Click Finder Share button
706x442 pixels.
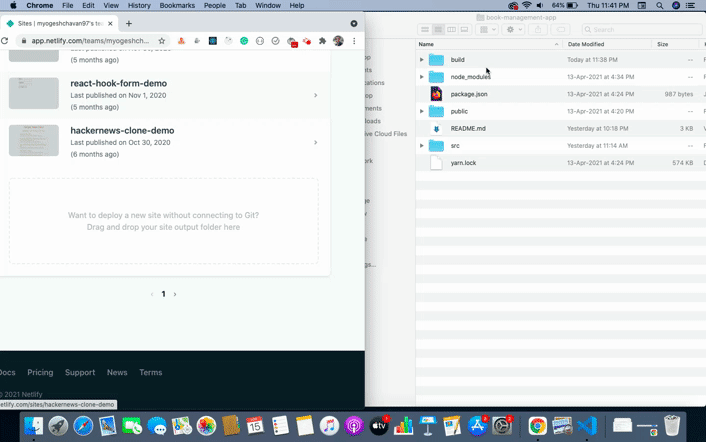[538, 30]
